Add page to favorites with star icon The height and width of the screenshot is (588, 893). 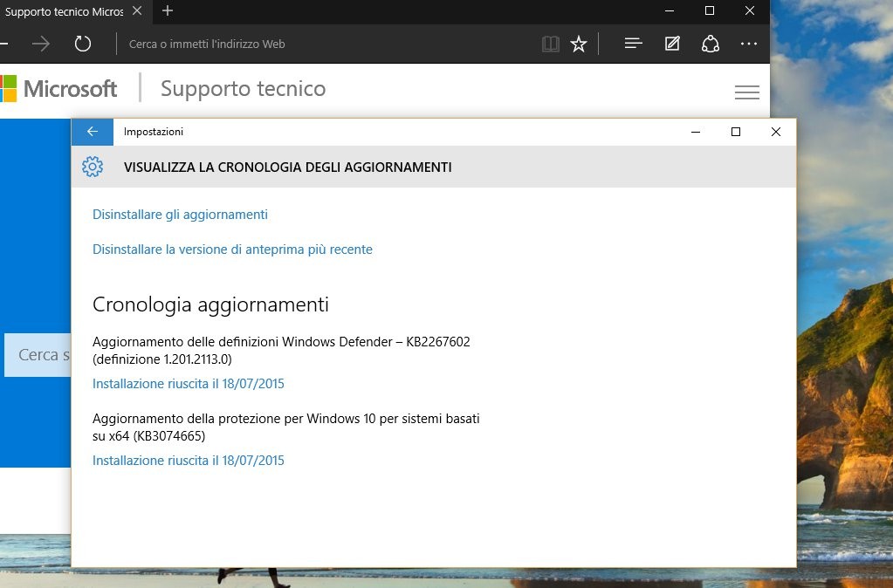click(579, 44)
